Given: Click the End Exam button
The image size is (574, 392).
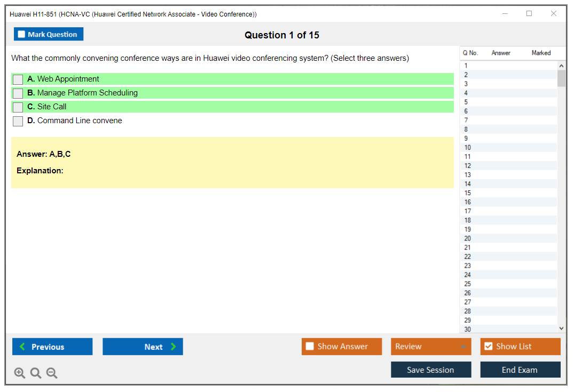Looking at the screenshot, I should tap(520, 370).
